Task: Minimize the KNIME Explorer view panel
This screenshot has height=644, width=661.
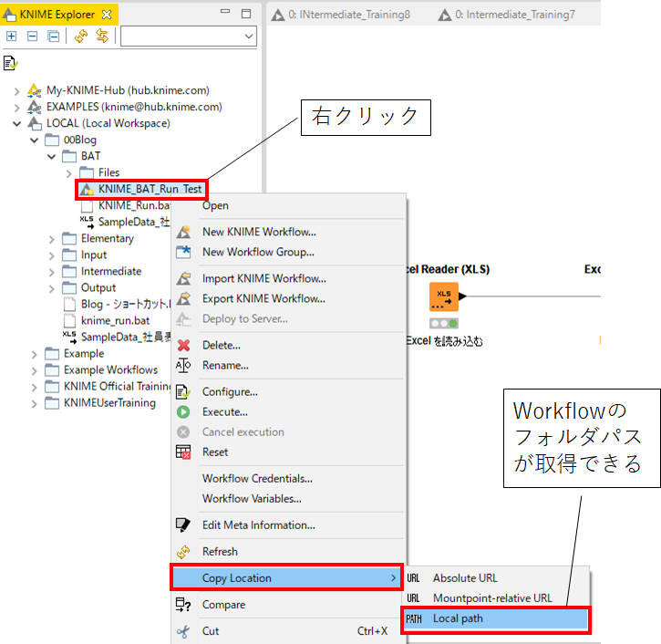Action: pyautogui.click(x=225, y=11)
